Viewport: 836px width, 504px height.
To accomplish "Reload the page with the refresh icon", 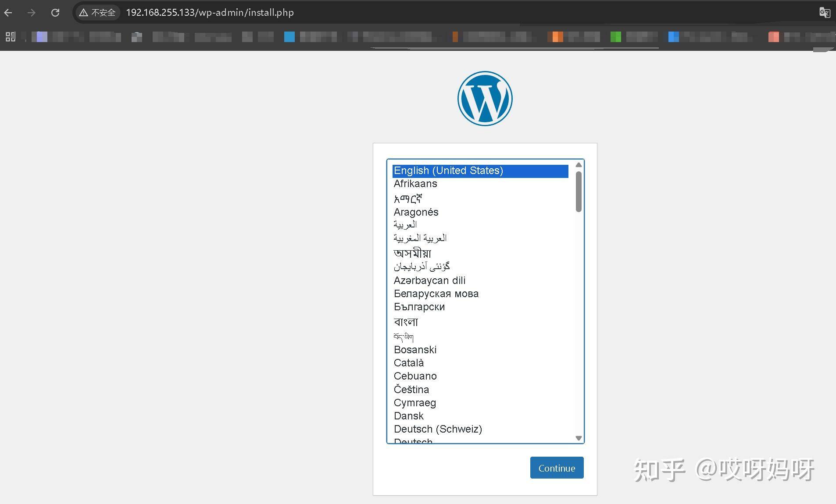I will [55, 13].
